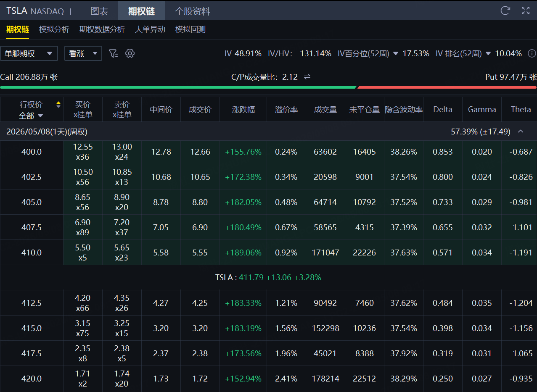Image resolution: width=537 pixels, height=392 pixels.
Task: Select the 400.0 strike row
Action: [x=268, y=152]
